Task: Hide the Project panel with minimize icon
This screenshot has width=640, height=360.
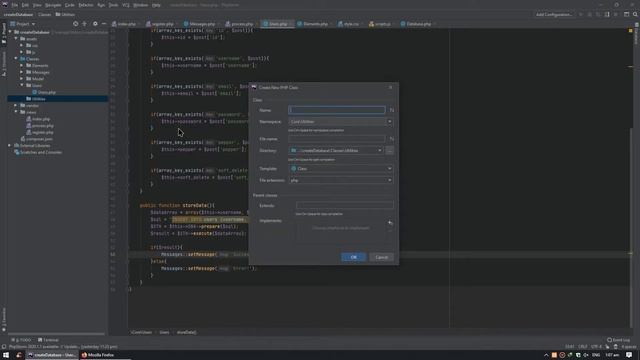Action: click(x=104, y=24)
